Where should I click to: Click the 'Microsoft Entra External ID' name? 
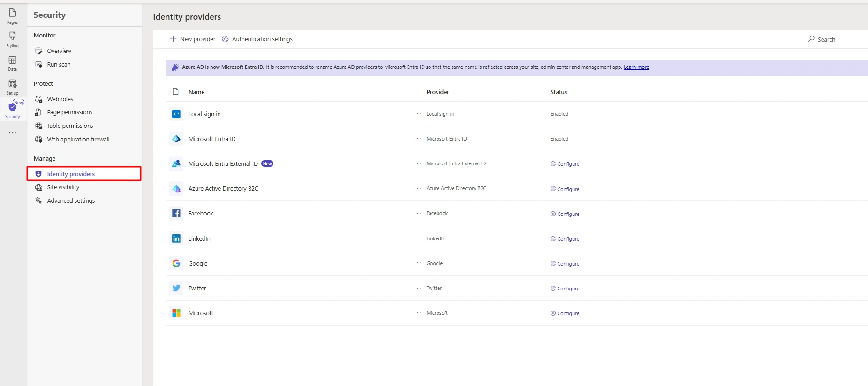pyautogui.click(x=223, y=163)
